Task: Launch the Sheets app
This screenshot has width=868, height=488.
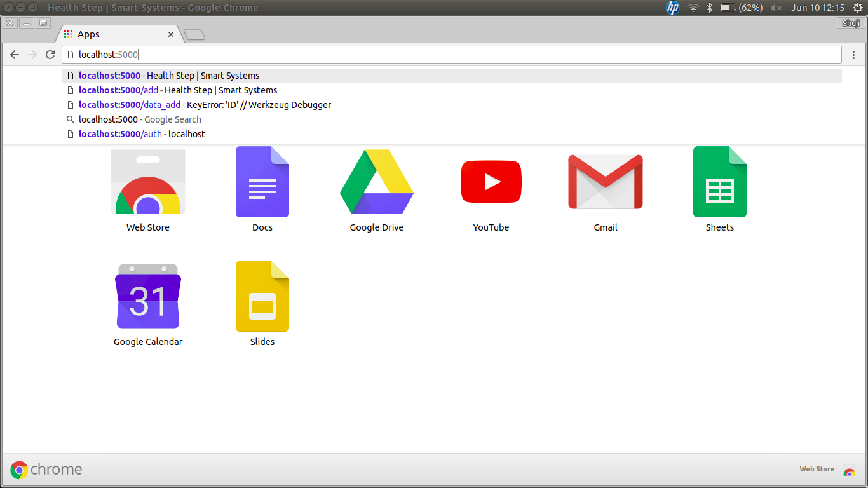Action: [x=720, y=182]
